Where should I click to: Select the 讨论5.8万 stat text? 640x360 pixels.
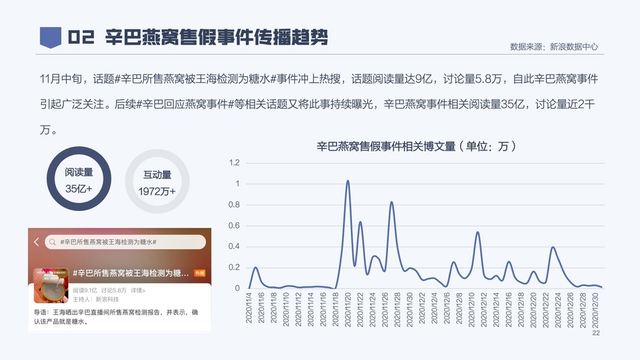point(114,291)
